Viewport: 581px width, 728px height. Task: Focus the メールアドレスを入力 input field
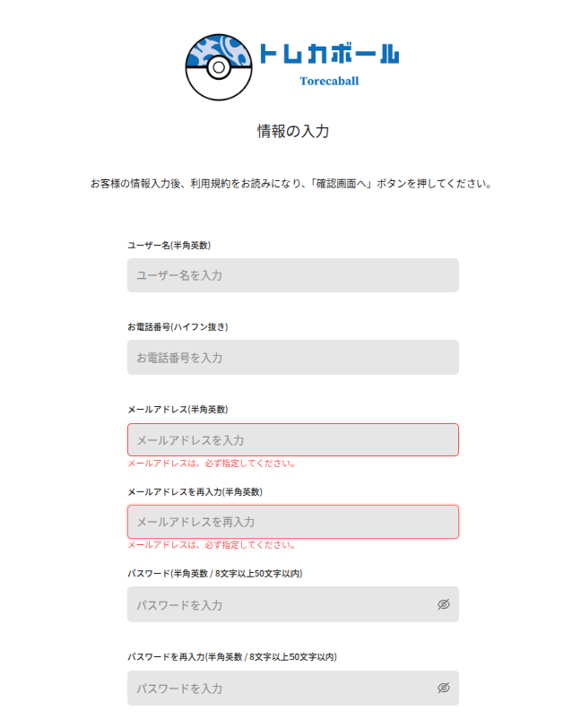[291, 439]
